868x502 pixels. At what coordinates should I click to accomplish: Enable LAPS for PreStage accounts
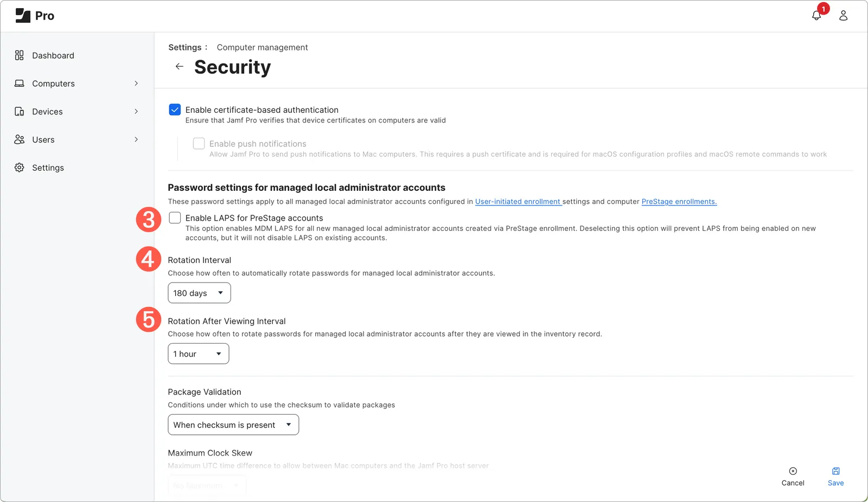click(175, 217)
